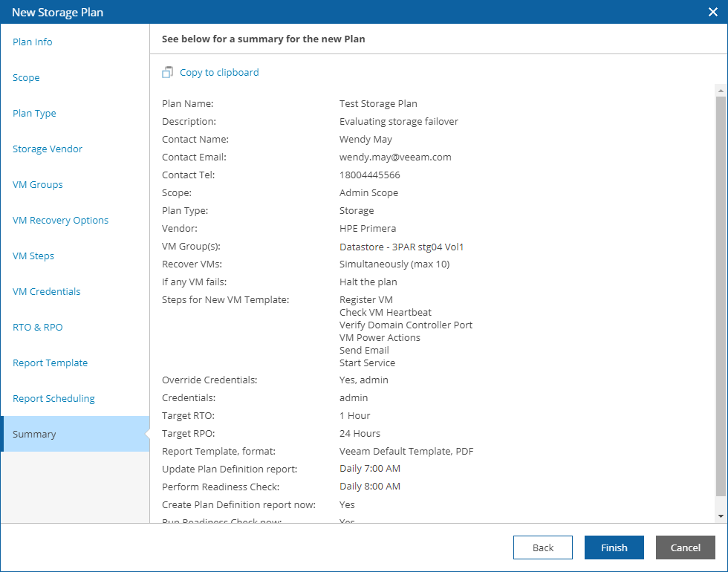
Task: Switch to the Plan Type step
Action: (34, 114)
